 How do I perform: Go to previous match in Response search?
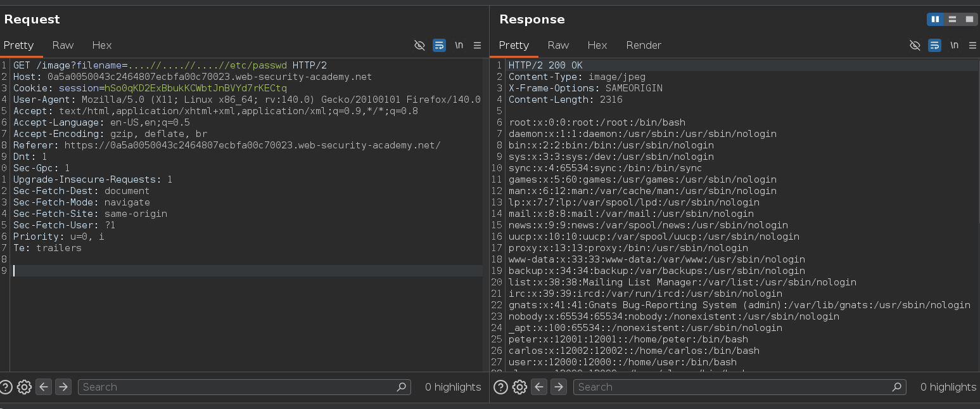click(x=539, y=387)
